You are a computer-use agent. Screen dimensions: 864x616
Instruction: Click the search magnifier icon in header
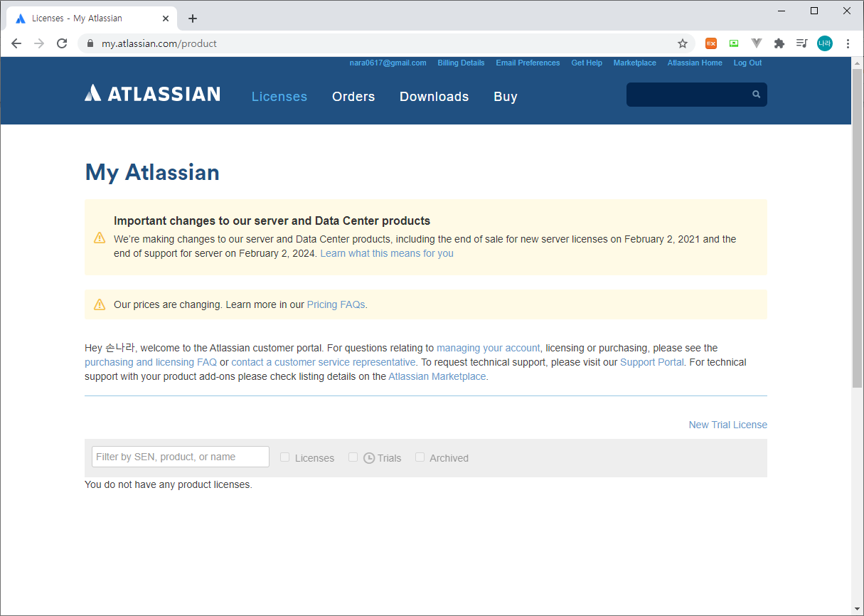pos(757,94)
